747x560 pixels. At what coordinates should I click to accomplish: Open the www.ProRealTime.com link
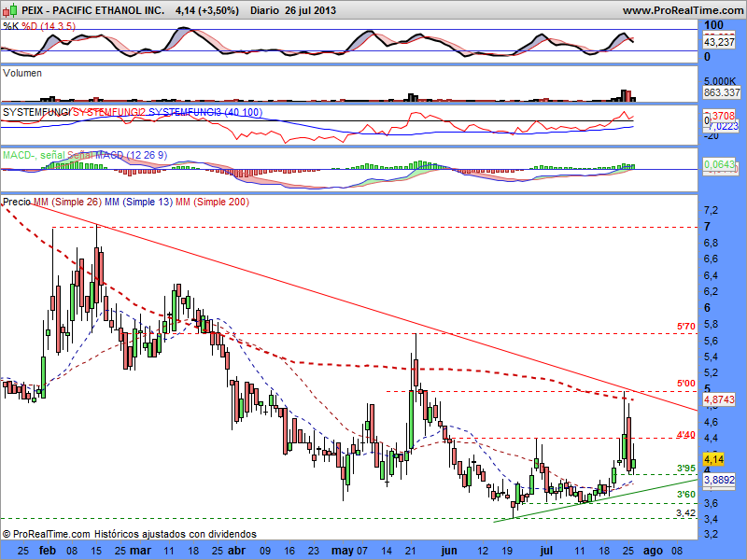click(x=684, y=10)
